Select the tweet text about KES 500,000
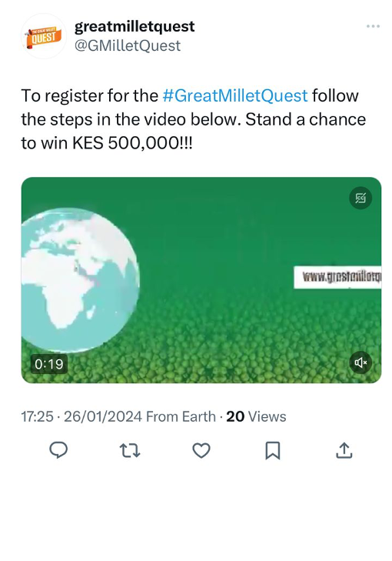 click(x=194, y=119)
